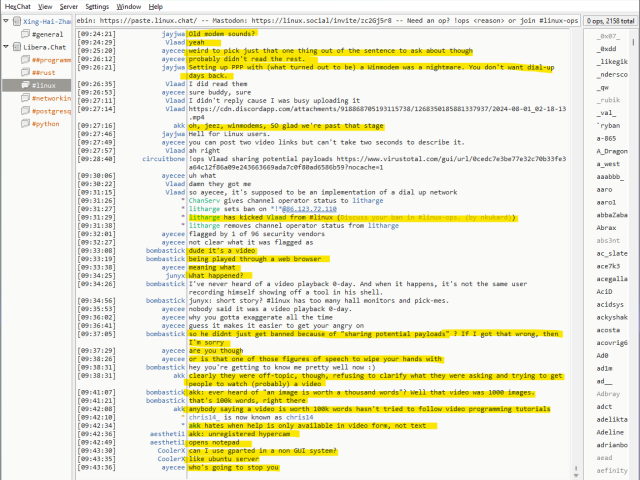Click the #python channel icon
Screen dimensions: 640x480
24,125
